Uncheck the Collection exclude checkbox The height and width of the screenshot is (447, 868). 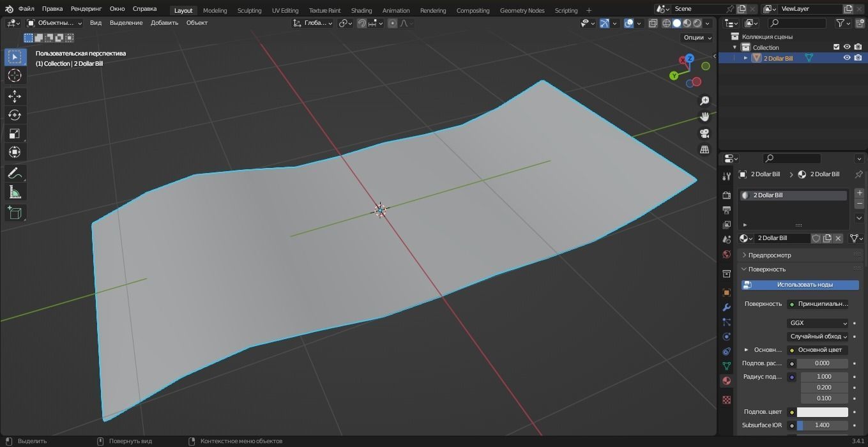(836, 47)
